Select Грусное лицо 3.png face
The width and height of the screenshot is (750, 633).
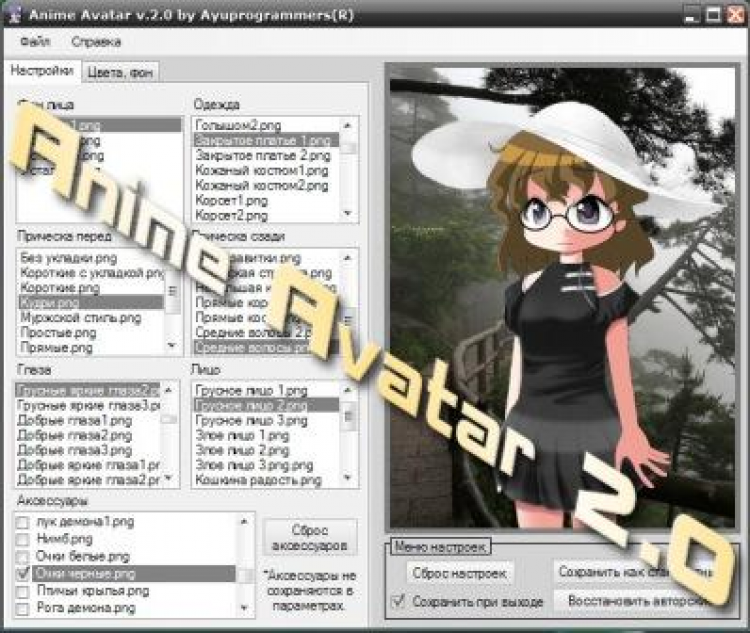[x=265, y=421]
